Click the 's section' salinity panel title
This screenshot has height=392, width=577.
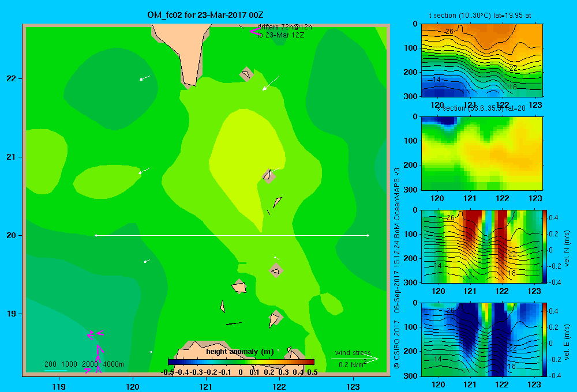tap(481, 108)
